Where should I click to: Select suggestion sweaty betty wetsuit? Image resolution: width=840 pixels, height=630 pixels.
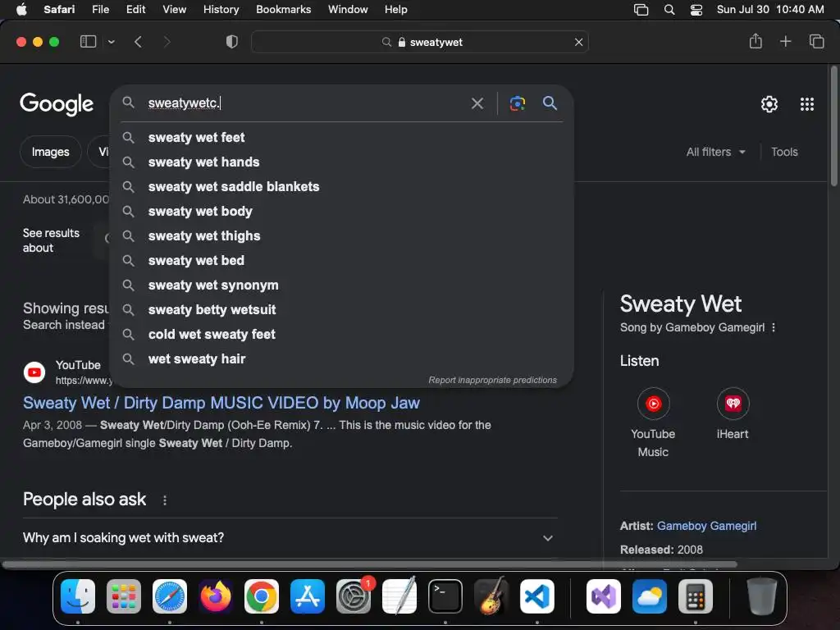342,310
